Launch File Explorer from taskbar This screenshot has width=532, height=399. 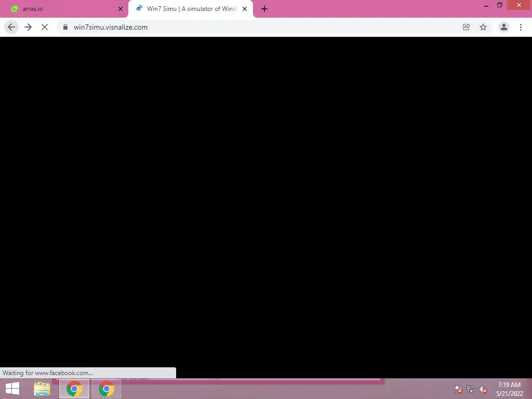(42, 389)
